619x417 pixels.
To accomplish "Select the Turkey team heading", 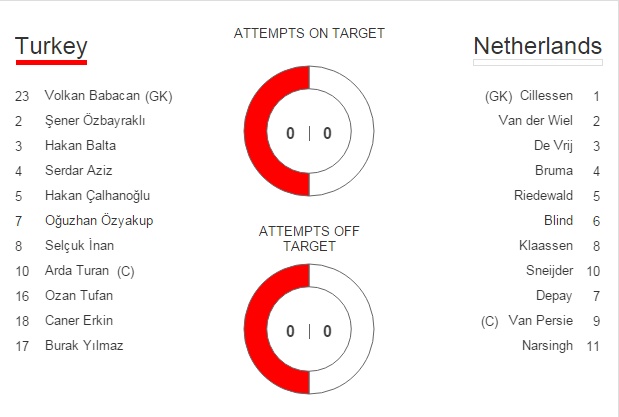I will pyautogui.click(x=51, y=46).
